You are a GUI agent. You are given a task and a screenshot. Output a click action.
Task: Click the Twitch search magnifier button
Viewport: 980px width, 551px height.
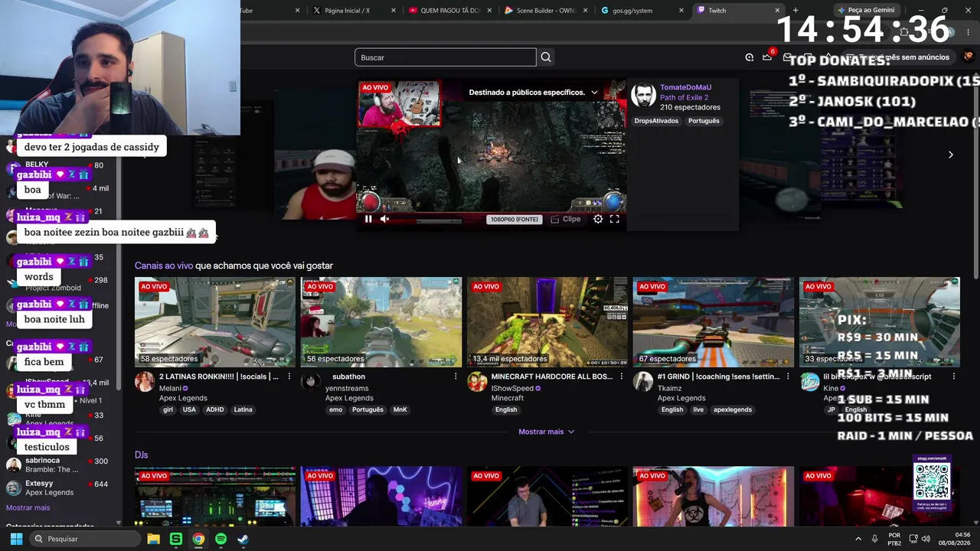(x=546, y=57)
